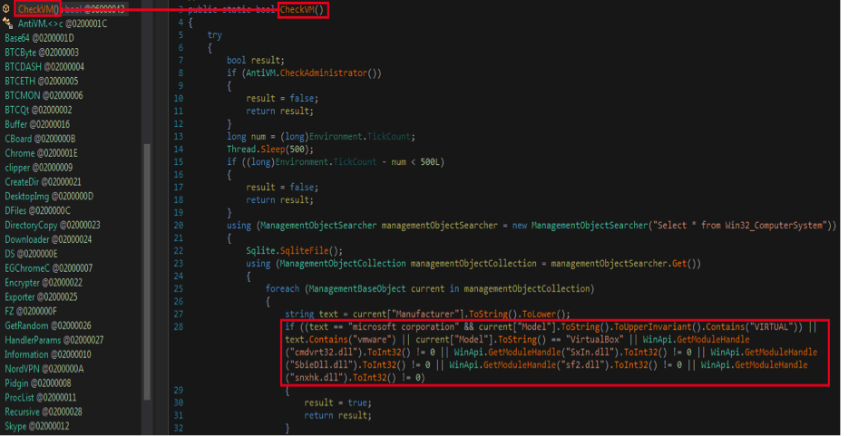Open the Downloader class entry
Image resolution: width=868 pixels, height=436 pixels.
(47, 239)
